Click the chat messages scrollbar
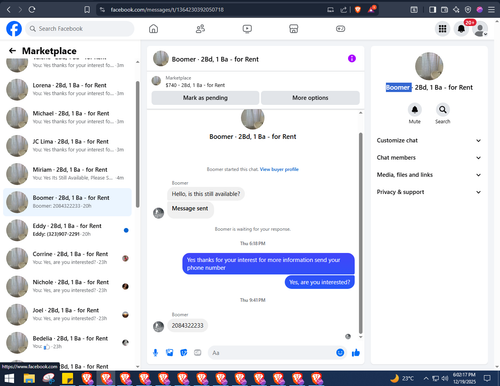Screen dimensions: 500x386 (x=360, y=233)
